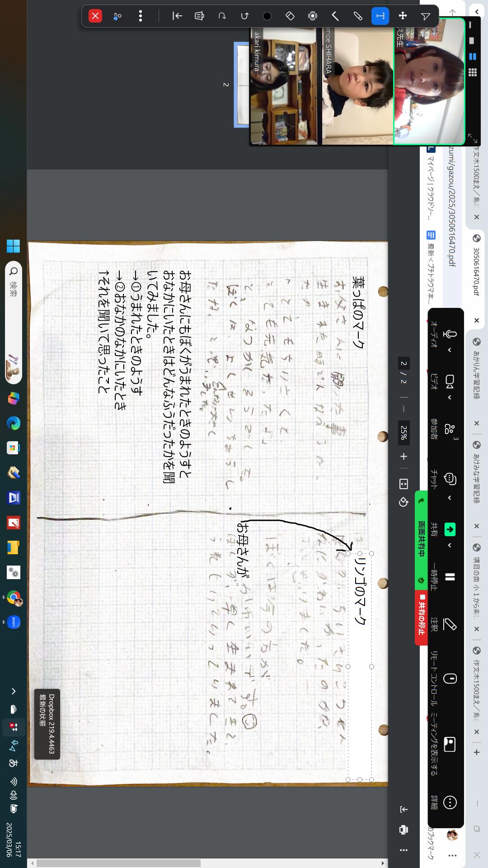The image size is (488, 868).
Task: Open the 詳細 more menu
Action: click(450, 802)
